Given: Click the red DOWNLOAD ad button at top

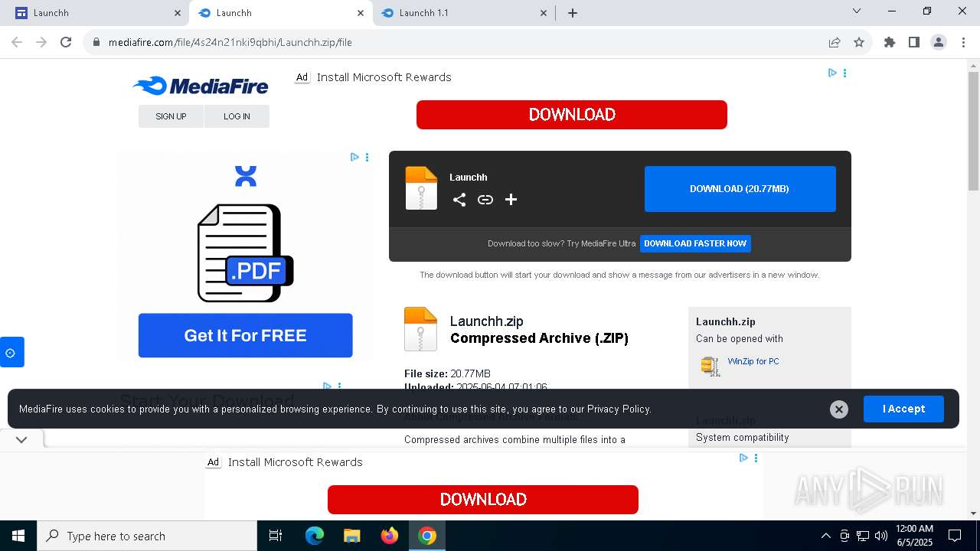Looking at the screenshot, I should (x=572, y=115).
